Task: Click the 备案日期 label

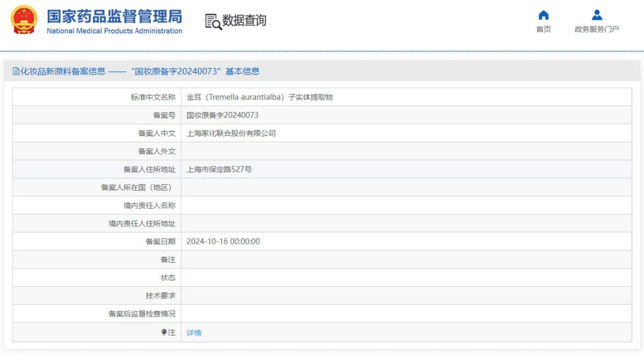Action: pos(160,242)
